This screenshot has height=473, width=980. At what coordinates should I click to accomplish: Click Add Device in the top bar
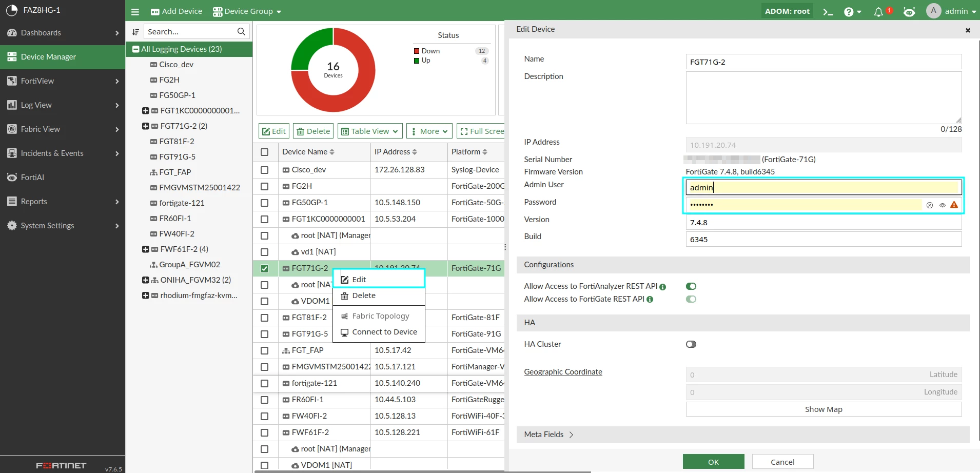coord(177,11)
